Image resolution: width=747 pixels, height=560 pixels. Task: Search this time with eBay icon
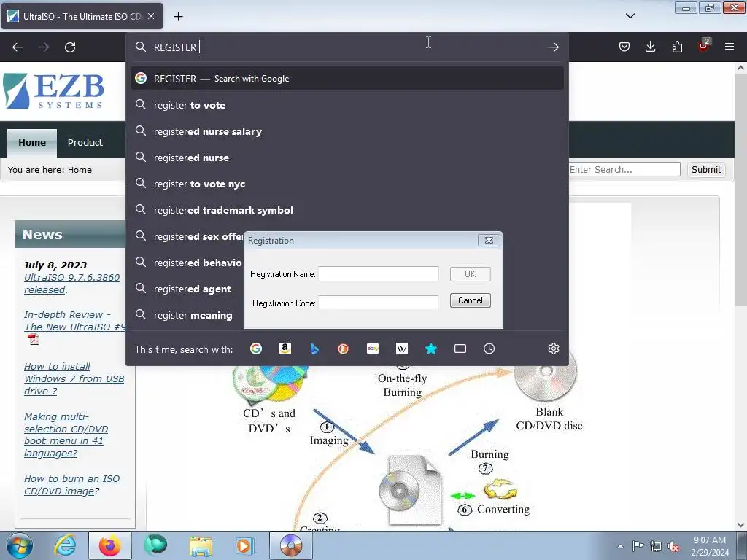373,349
